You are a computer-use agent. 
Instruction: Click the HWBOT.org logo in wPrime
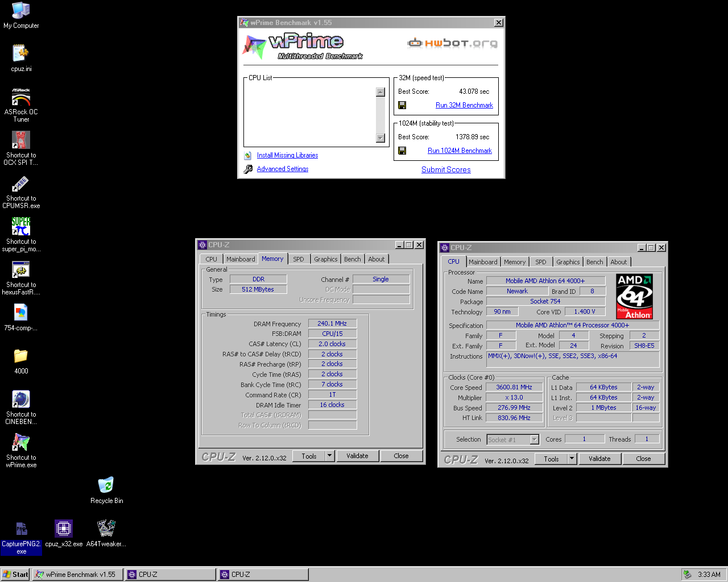tap(453, 43)
